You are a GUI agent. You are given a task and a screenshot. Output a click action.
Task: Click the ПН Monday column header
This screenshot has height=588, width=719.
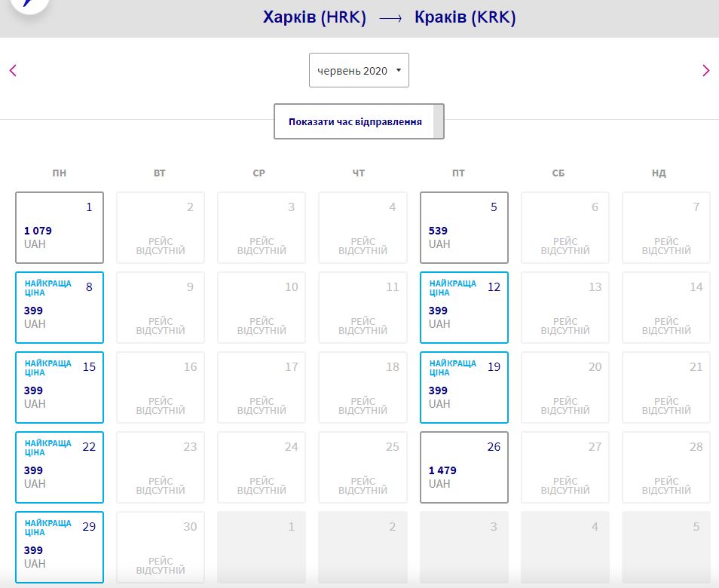[60, 173]
